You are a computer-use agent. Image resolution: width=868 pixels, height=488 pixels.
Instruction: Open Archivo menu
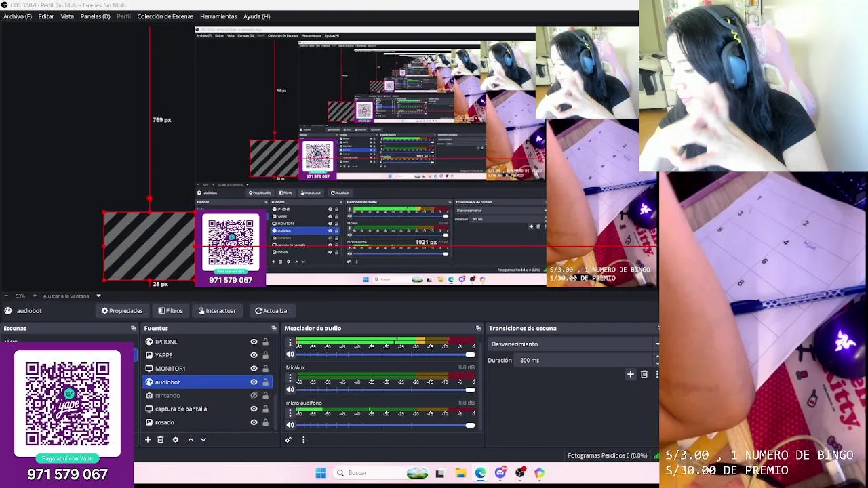(18, 16)
